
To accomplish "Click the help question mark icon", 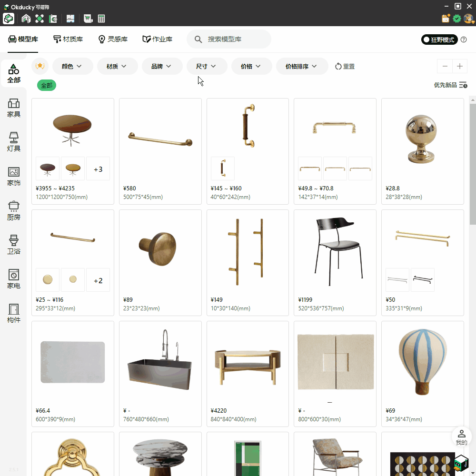I will coord(464,40).
